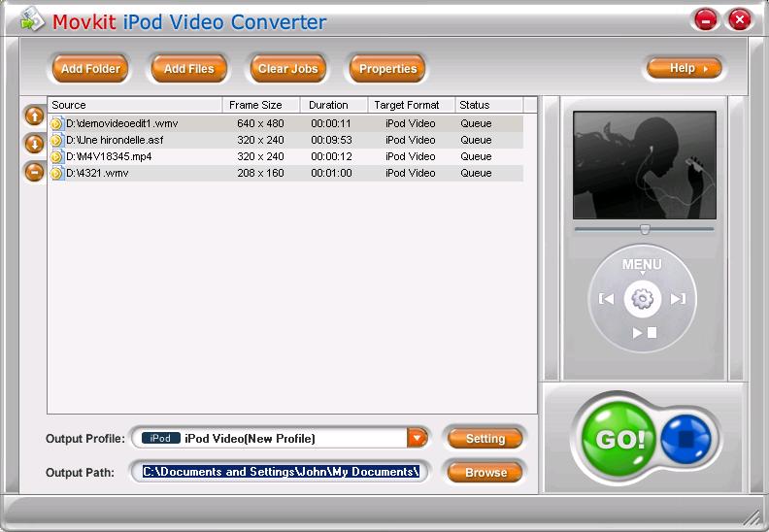The image size is (769, 532).
Task: Select the D:\demovideoedit1.wmv row
Action: tap(285, 123)
